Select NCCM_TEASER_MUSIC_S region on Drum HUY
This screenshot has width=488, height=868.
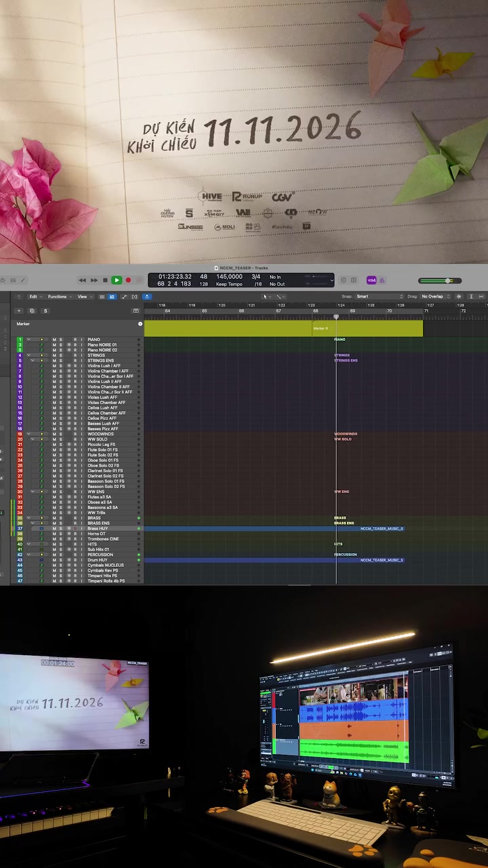[x=274, y=560]
